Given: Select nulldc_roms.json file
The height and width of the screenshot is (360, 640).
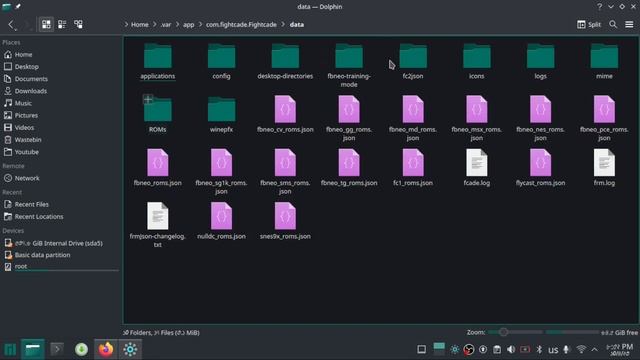Looking at the screenshot, I should (x=221, y=221).
